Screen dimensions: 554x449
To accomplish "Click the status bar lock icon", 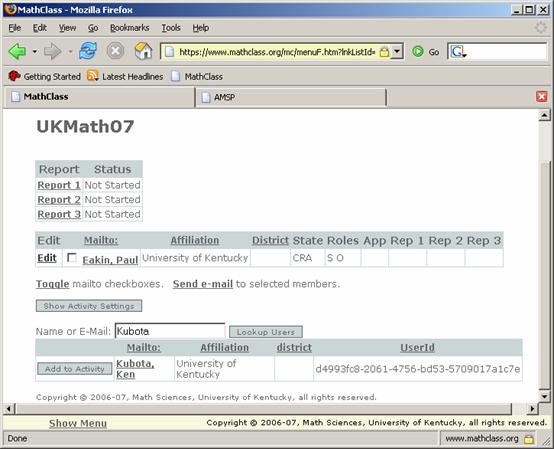I will [x=529, y=439].
